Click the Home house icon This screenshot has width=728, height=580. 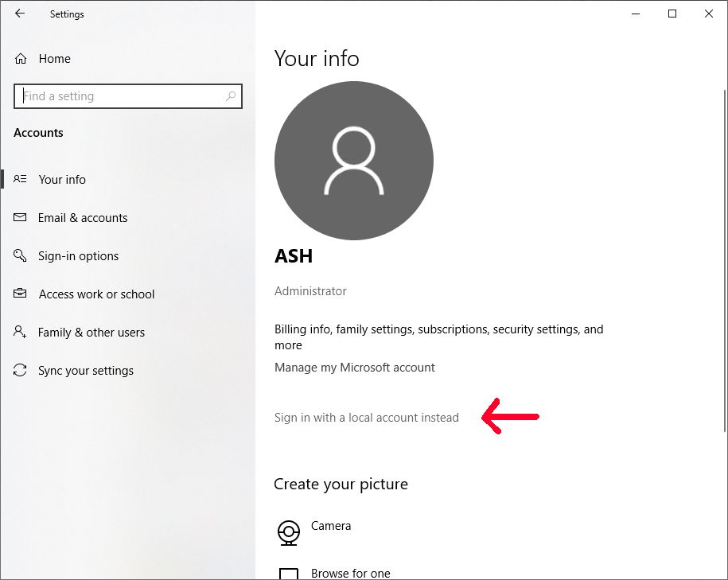[20, 58]
